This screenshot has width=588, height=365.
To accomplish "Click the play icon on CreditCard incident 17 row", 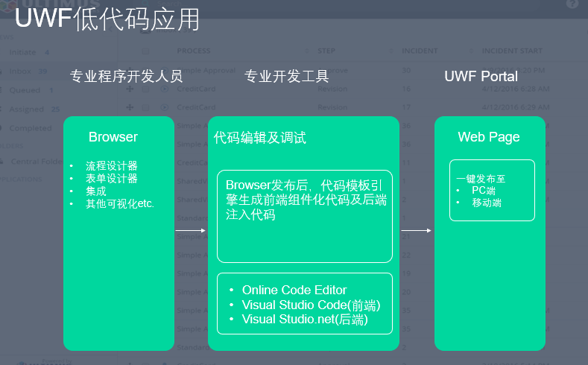I will [x=164, y=107].
